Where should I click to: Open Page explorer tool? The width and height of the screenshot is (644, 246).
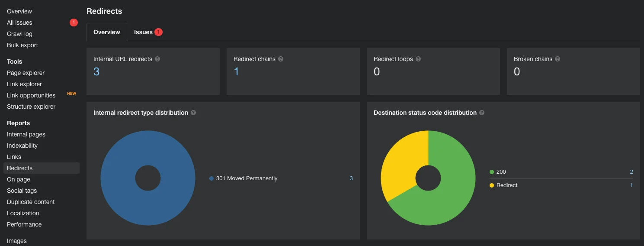26,73
